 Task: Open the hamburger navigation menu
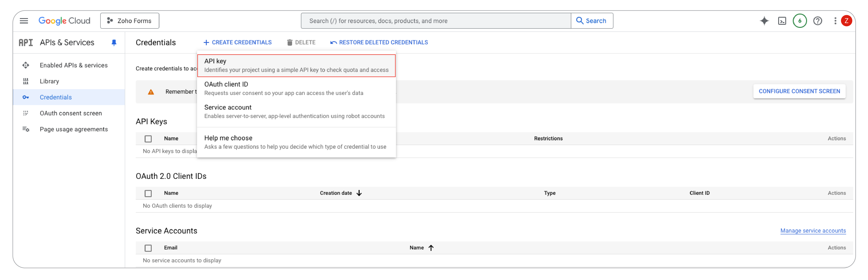[x=24, y=21]
